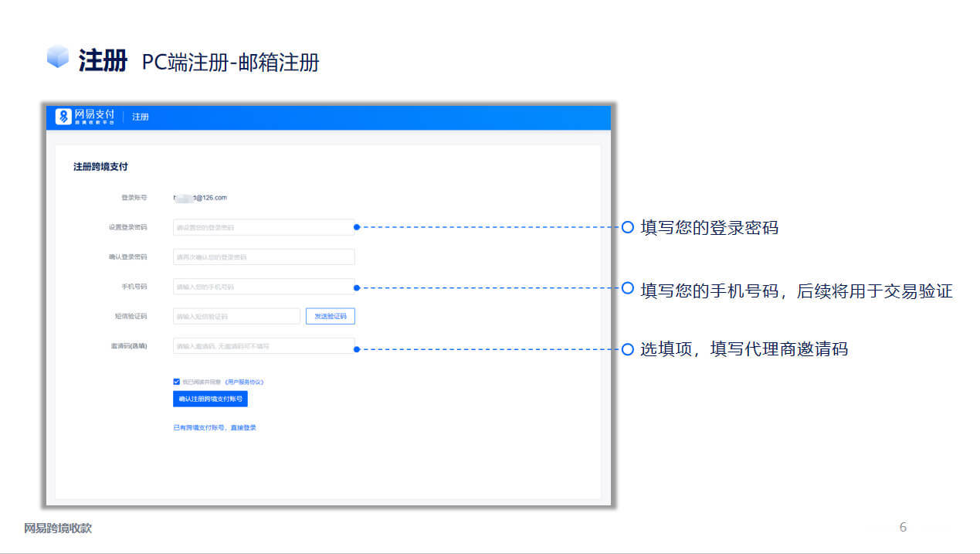Click the blue dot at the password field's end
Image resolution: width=980 pixels, height=554 pixels.
tap(356, 227)
